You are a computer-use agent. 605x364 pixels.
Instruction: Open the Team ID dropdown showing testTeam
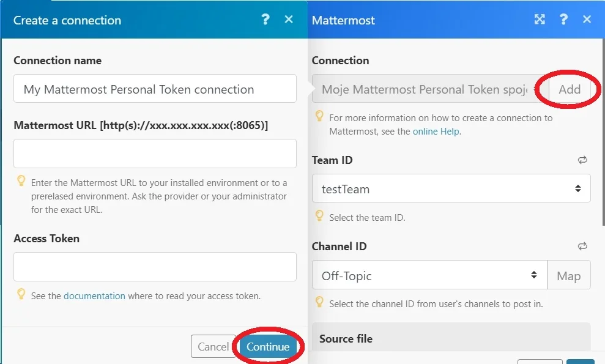tap(451, 188)
